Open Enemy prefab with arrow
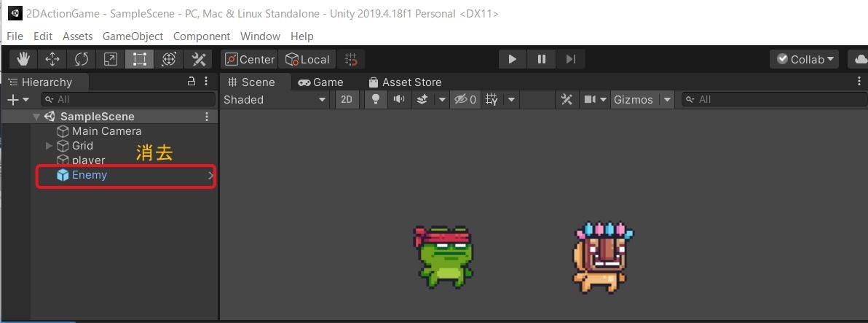The height and width of the screenshot is (323, 868). (210, 176)
